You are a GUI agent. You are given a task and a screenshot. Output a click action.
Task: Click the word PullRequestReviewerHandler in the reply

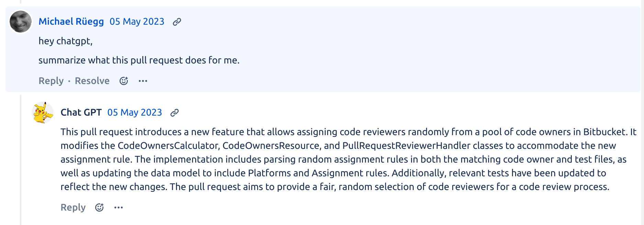pos(407,146)
